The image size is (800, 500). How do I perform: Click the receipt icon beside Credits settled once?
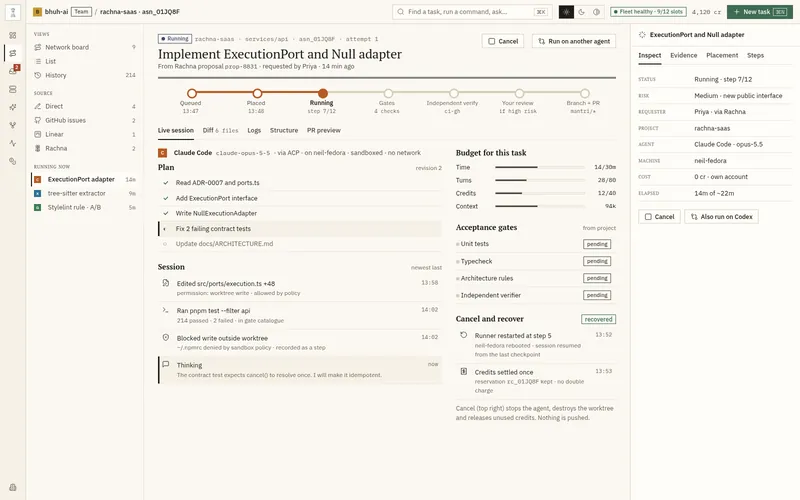[463, 371]
